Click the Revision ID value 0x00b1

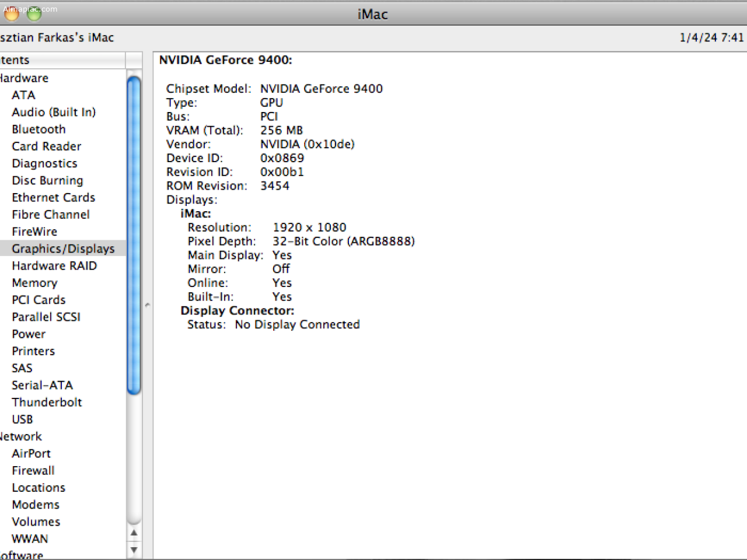coord(282,172)
